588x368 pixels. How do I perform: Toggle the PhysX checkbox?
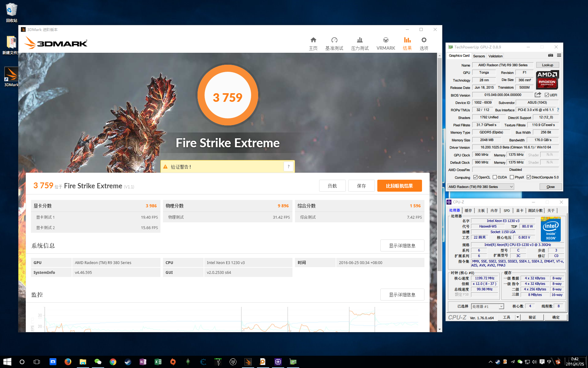click(x=512, y=177)
